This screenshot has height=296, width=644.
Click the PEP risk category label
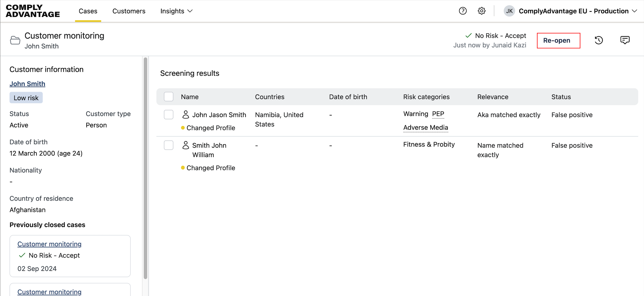(438, 114)
